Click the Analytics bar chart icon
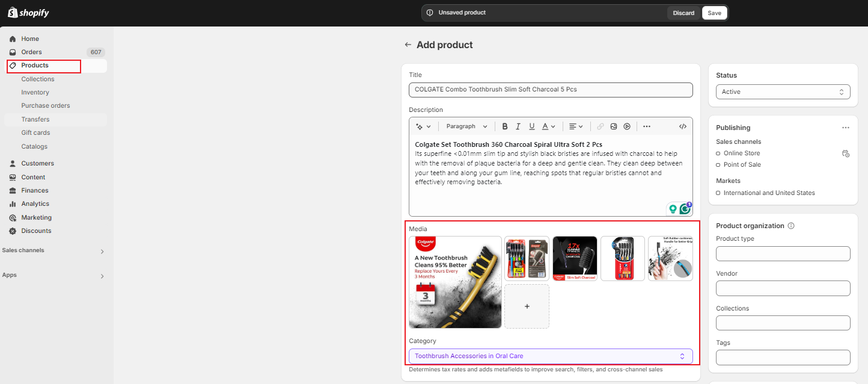868x384 pixels. coord(13,203)
